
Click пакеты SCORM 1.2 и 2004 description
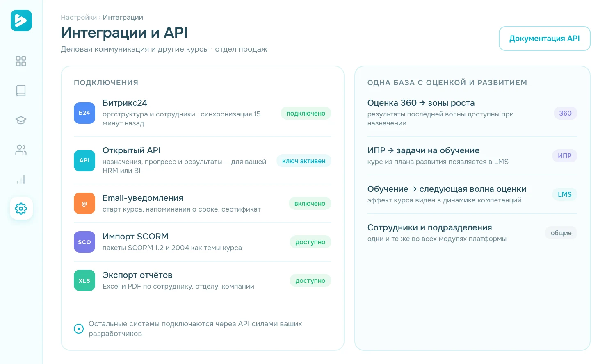172,248
